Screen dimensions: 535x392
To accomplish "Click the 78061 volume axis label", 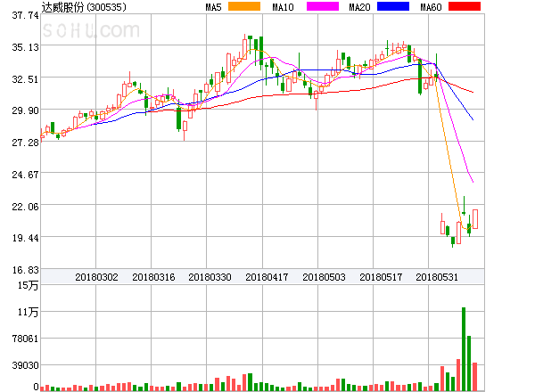I will (x=25, y=339).
